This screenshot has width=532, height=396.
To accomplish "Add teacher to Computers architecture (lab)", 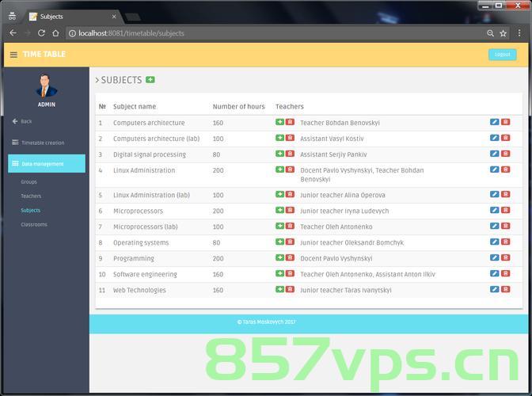I will 279,138.
